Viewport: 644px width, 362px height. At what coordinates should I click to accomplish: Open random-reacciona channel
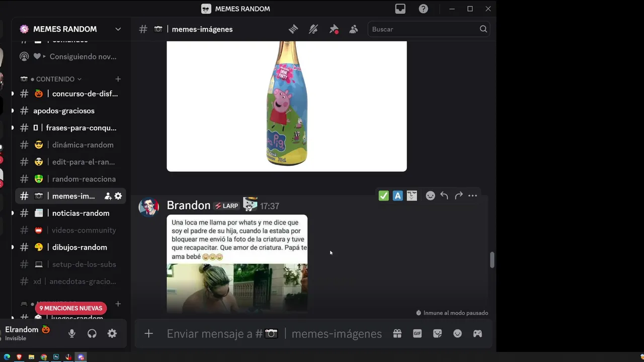point(70,179)
